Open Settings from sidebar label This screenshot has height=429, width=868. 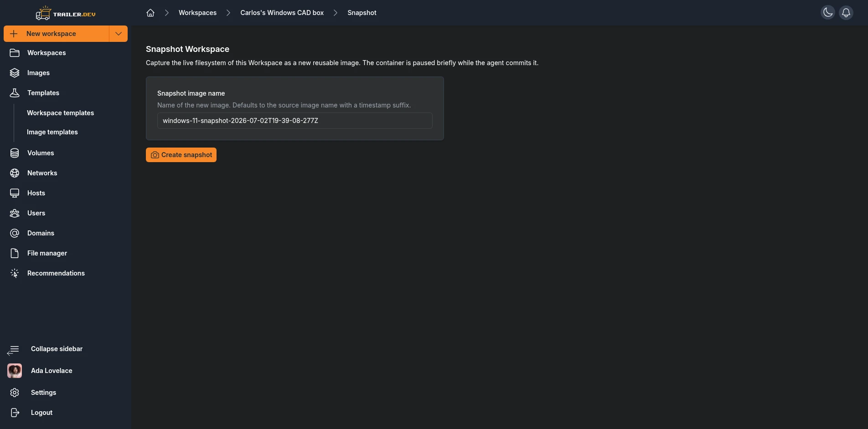point(43,393)
